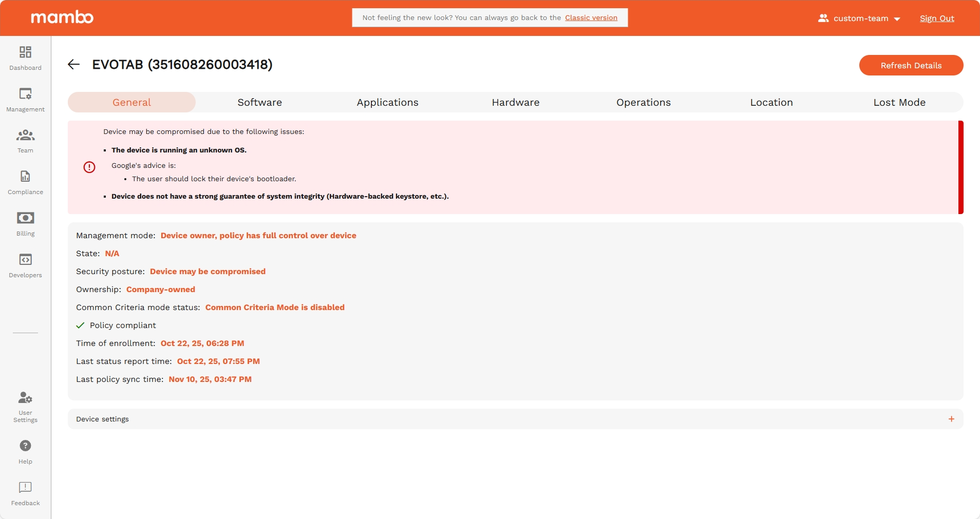Select the Applications tab
Viewport: 980px width, 519px height.
(387, 102)
